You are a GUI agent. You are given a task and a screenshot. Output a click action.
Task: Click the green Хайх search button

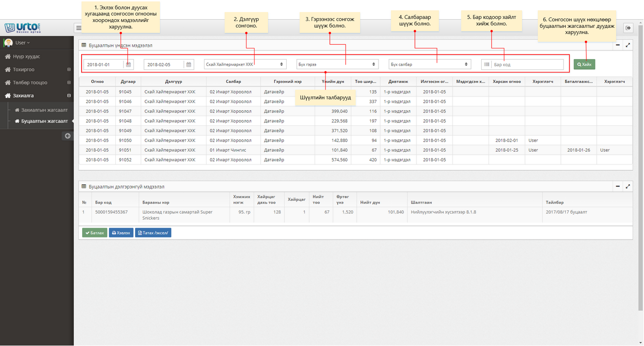coord(584,64)
